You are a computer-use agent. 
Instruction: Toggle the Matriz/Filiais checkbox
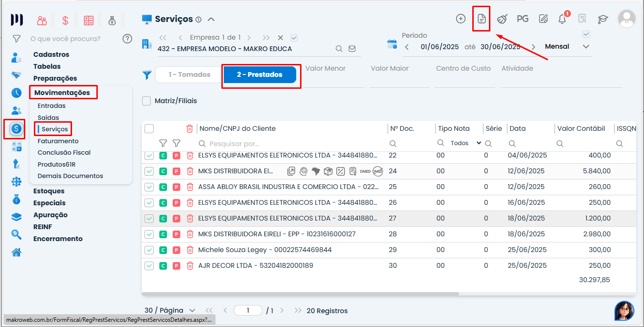pos(147,101)
